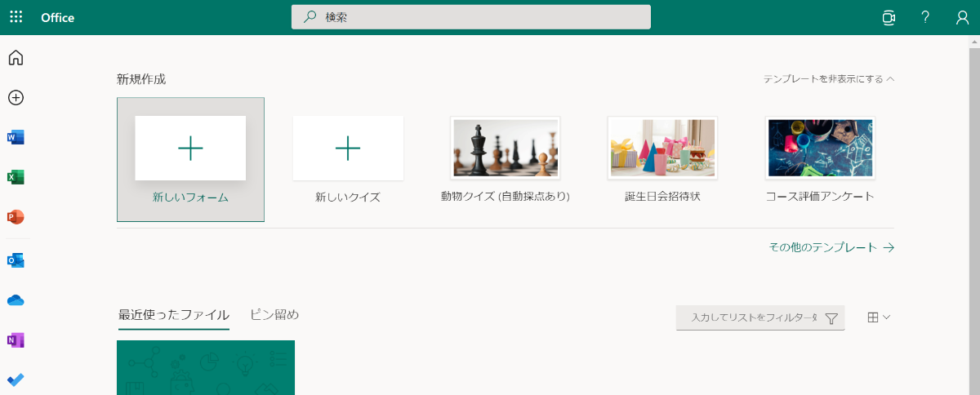Select the 最近使ったファイル tab
980x395 pixels.
point(174,315)
